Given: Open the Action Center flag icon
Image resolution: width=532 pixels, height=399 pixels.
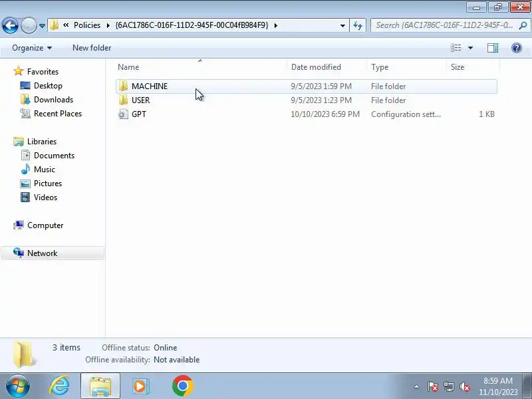Looking at the screenshot, I should pos(432,386).
